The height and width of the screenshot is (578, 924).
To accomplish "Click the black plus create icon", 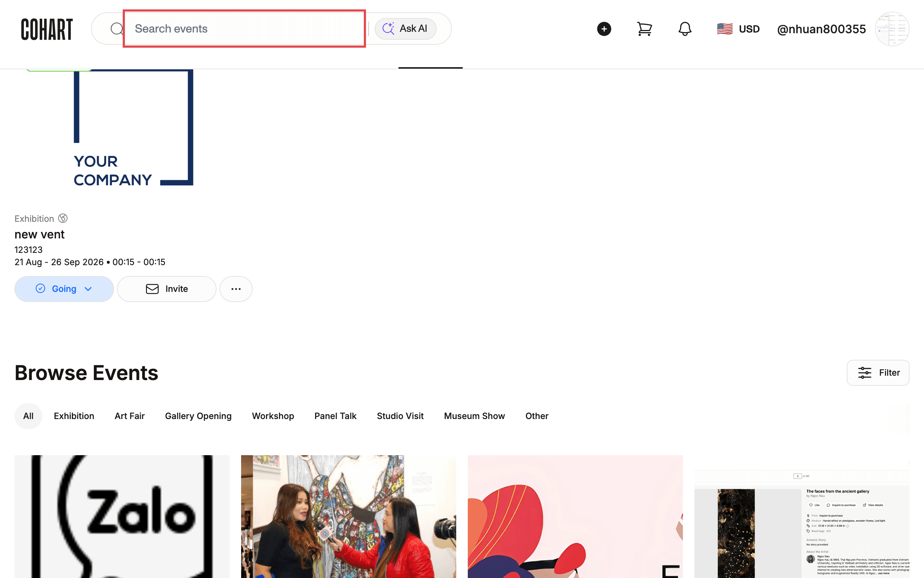I will pos(604,29).
